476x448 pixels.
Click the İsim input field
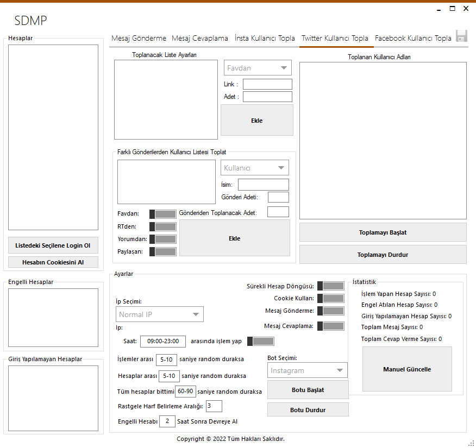(264, 185)
